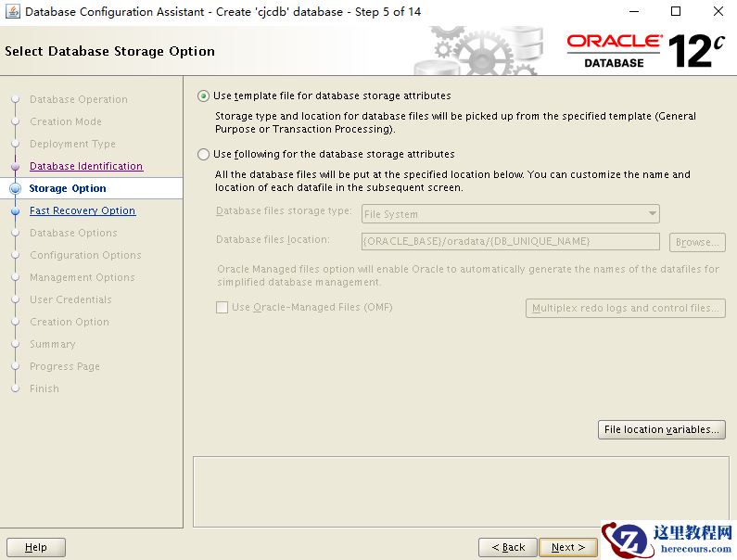Click Progress Page step in sidebar
Image resolution: width=737 pixels, height=560 pixels.
pos(64,366)
